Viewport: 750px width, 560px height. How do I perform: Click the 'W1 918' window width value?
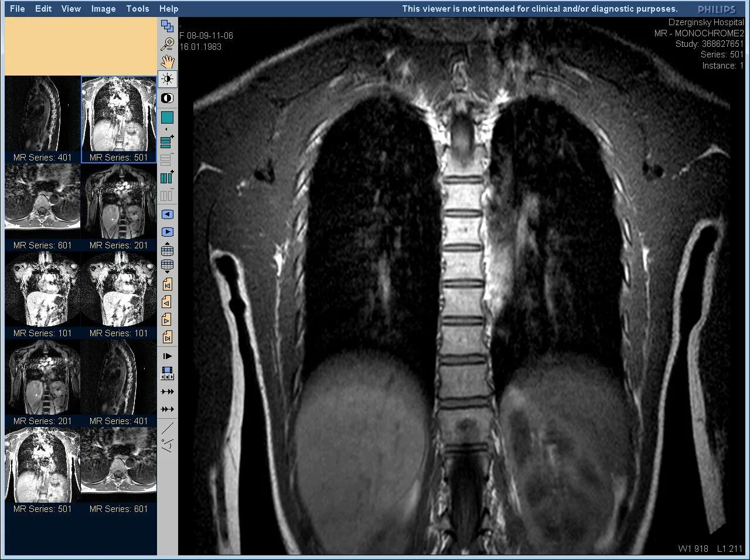tap(693, 549)
